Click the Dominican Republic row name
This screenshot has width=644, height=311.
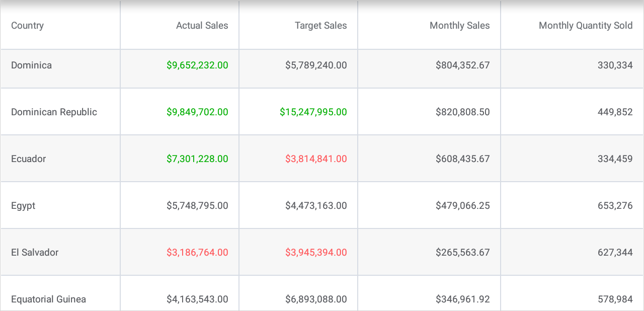(54, 112)
